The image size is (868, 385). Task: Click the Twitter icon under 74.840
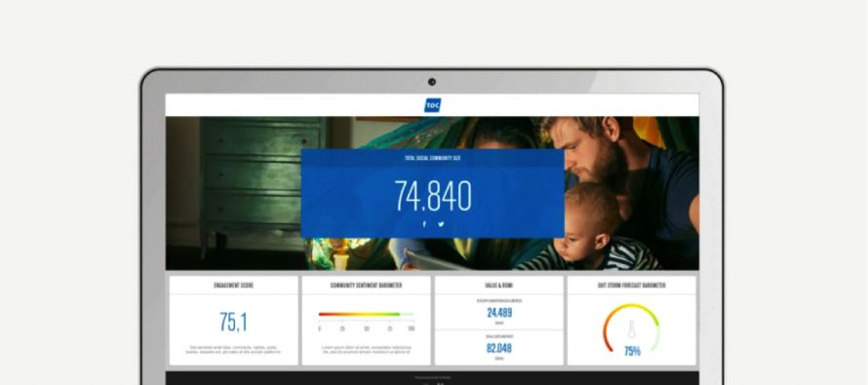tap(441, 224)
